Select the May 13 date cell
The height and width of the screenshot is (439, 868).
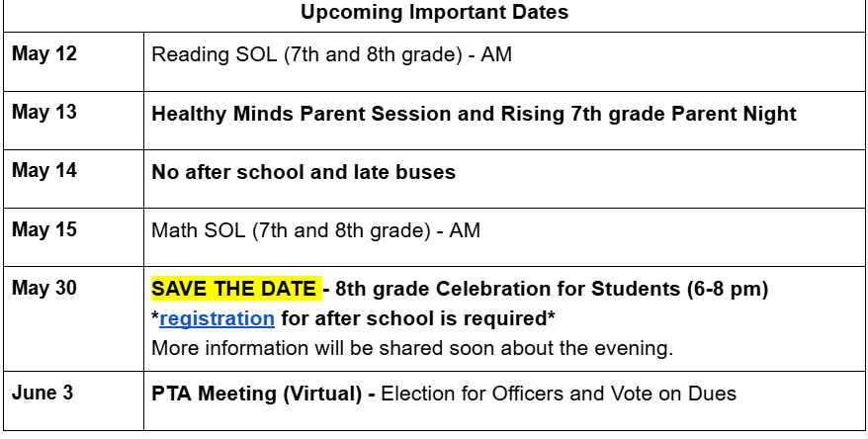[x=44, y=112]
